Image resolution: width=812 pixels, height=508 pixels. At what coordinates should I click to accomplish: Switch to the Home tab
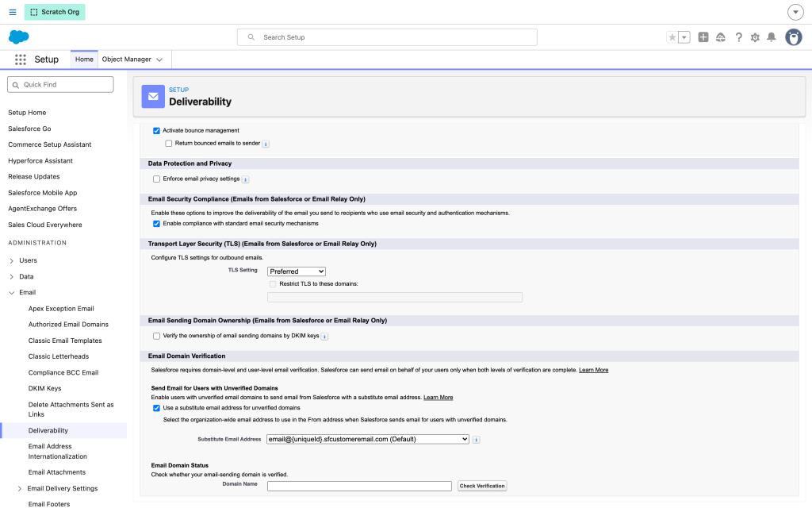tap(84, 60)
